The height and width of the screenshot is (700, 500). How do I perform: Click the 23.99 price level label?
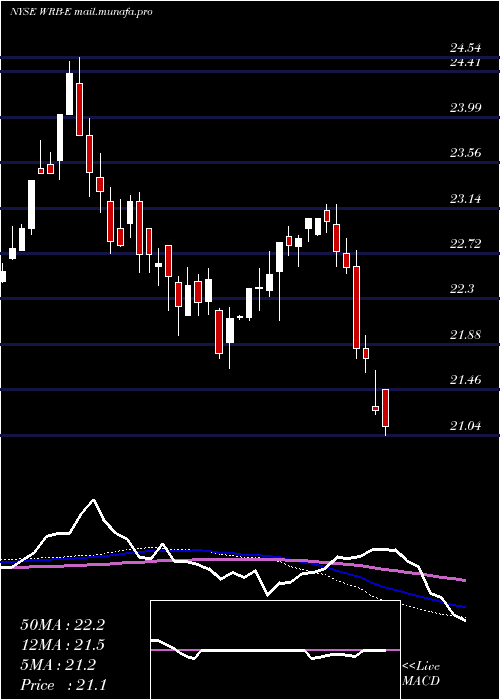pos(465,107)
